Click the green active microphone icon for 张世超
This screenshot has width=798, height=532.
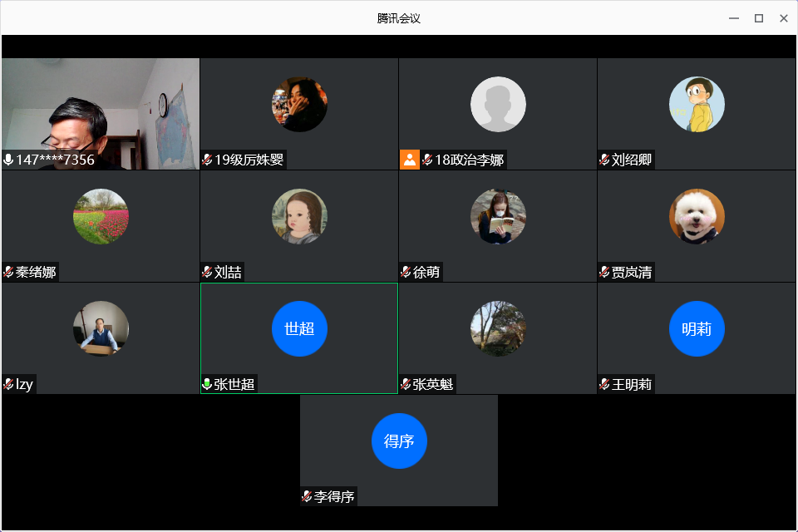207,384
